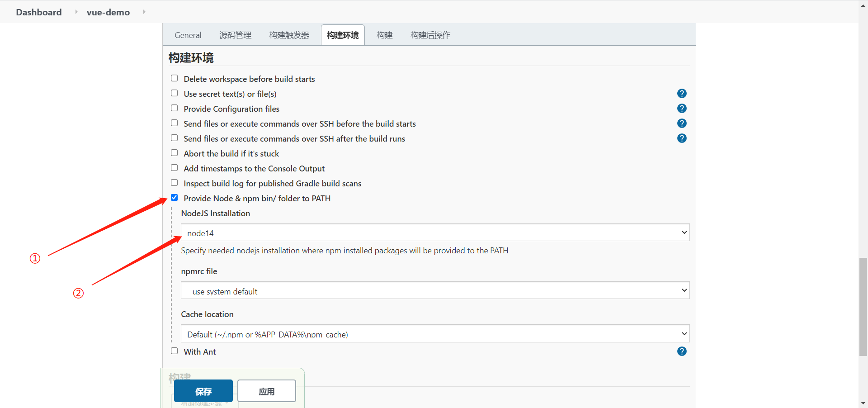Check Inspect build log for Gradle scans

pyautogui.click(x=175, y=183)
